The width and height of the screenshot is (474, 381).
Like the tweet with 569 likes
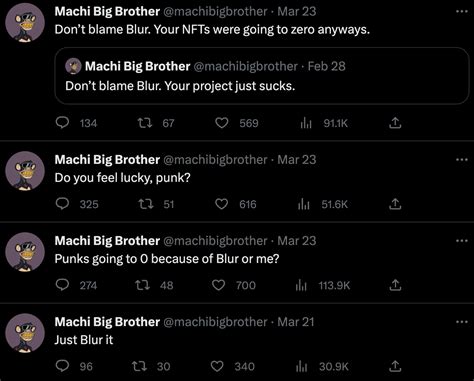pos(222,123)
